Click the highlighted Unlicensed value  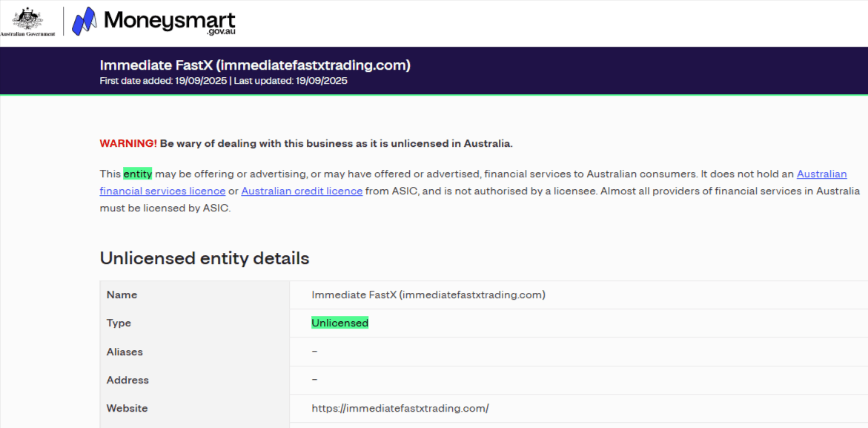(340, 323)
